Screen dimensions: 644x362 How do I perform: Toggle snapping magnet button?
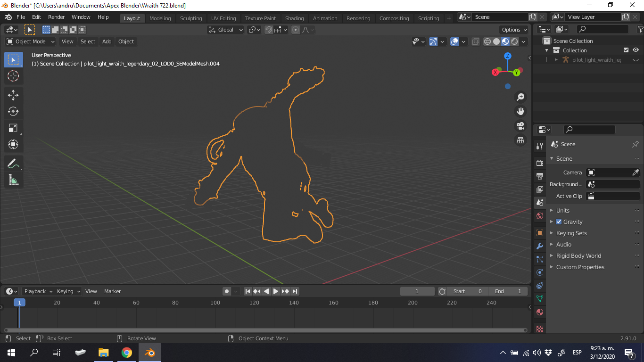point(268,30)
